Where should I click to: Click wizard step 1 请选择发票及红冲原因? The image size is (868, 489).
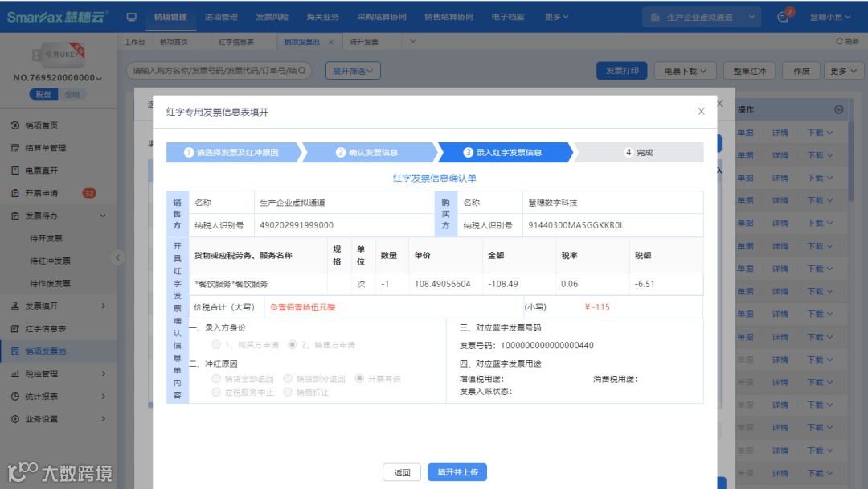pyautogui.click(x=232, y=152)
